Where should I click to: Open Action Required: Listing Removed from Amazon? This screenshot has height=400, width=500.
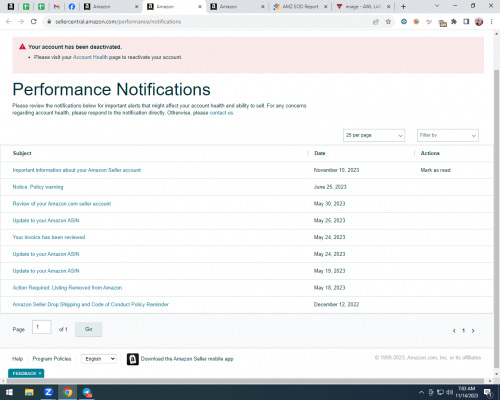[67, 288]
